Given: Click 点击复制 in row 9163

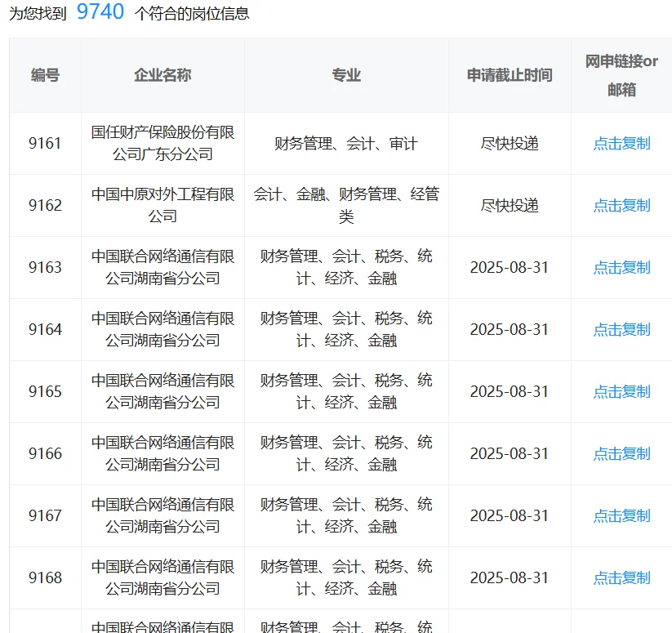Looking at the screenshot, I should [x=621, y=267].
